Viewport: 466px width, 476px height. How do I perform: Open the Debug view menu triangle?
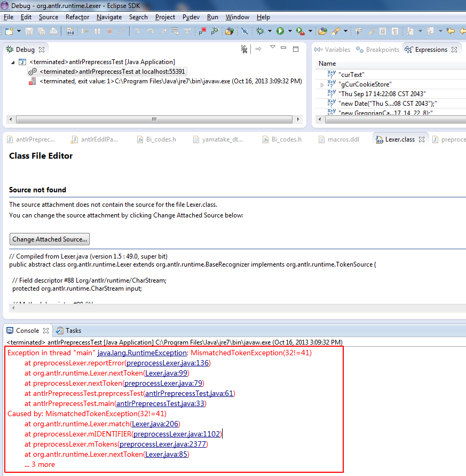pyautogui.click(x=273, y=47)
